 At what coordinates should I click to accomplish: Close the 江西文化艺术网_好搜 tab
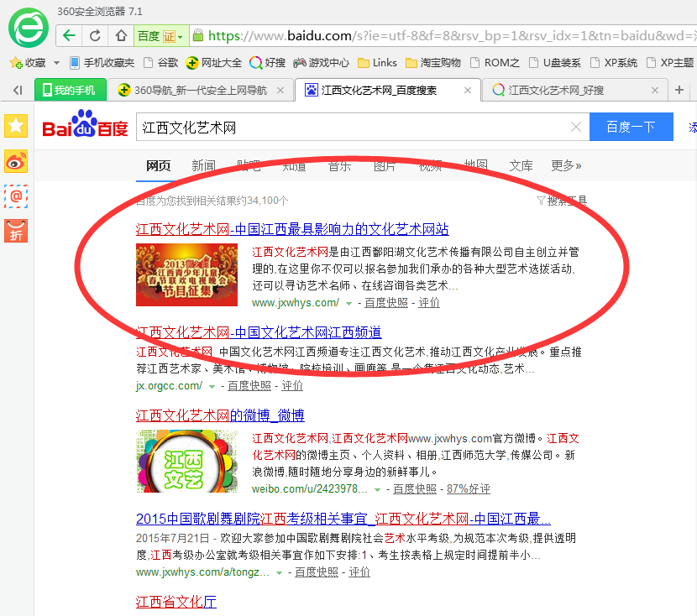pos(655,90)
